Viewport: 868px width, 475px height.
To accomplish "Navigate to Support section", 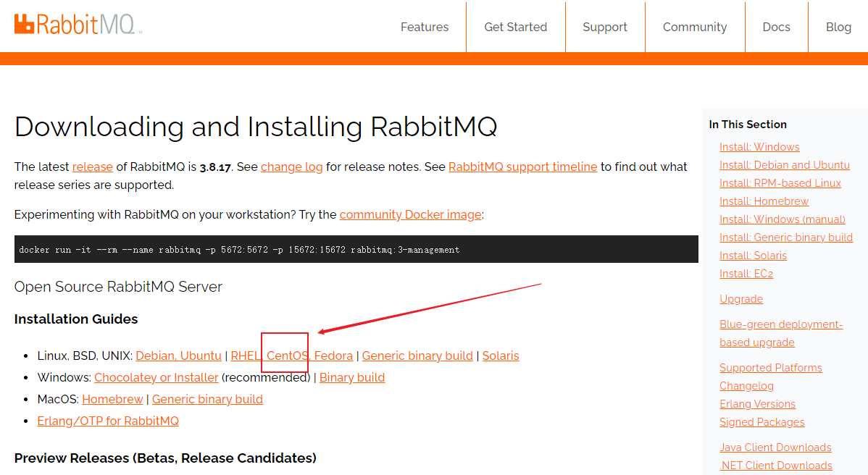I will pos(605,27).
